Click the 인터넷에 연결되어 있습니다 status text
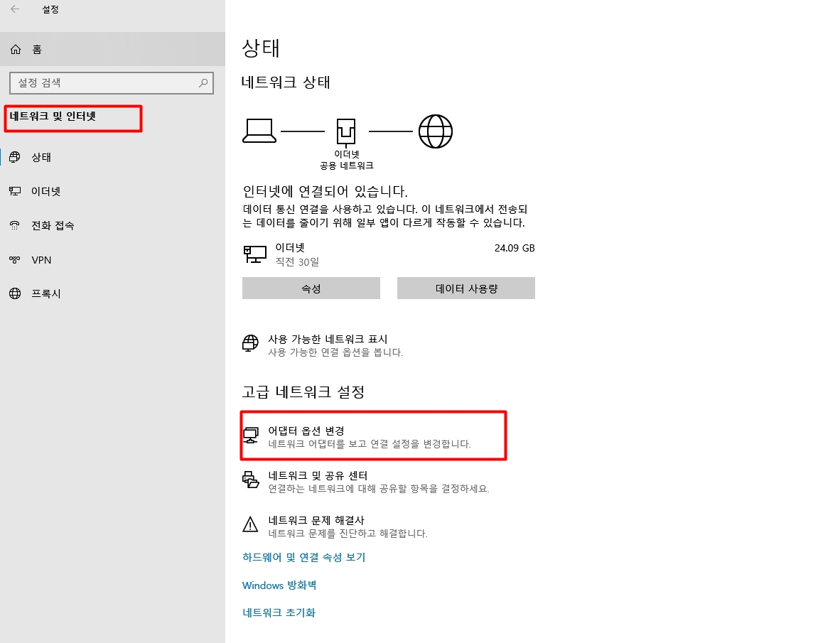The image size is (840, 643). [325, 191]
